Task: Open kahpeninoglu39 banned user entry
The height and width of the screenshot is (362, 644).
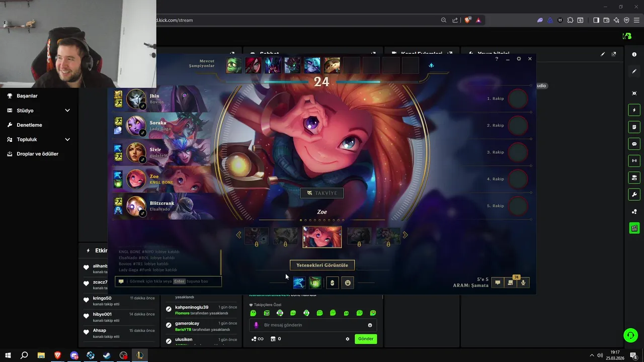Action: pos(201,310)
